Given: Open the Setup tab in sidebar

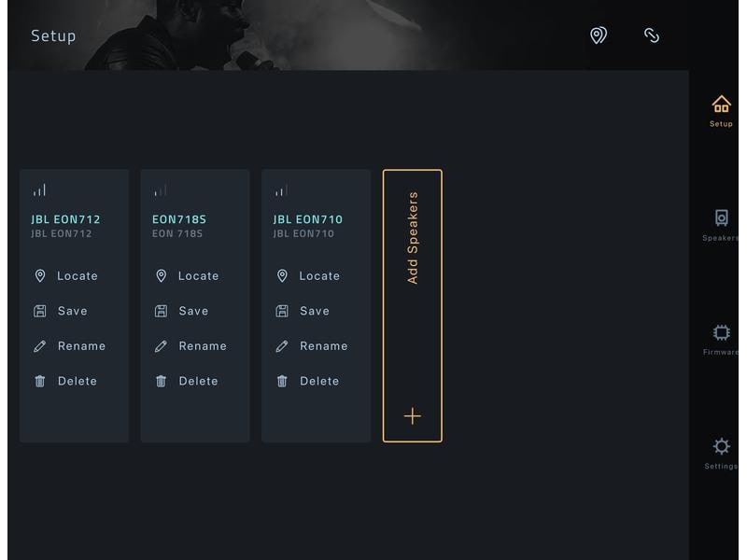Looking at the screenshot, I should tap(721, 111).
